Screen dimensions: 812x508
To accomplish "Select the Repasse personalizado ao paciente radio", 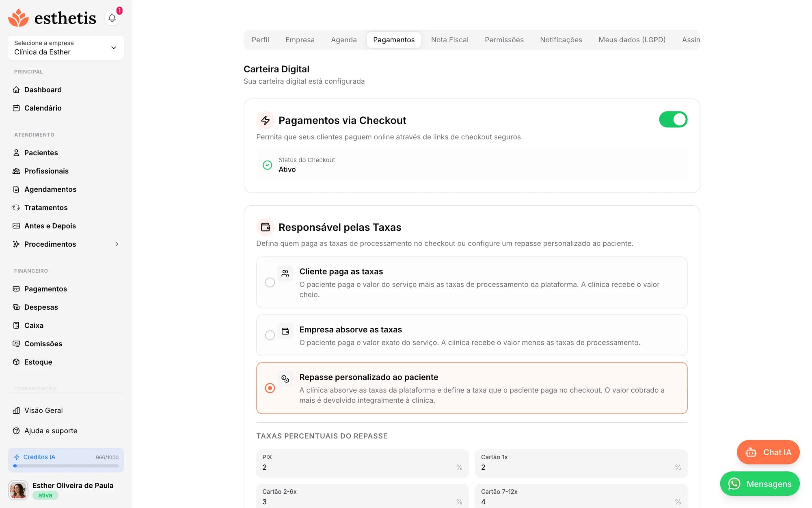I will (270, 388).
